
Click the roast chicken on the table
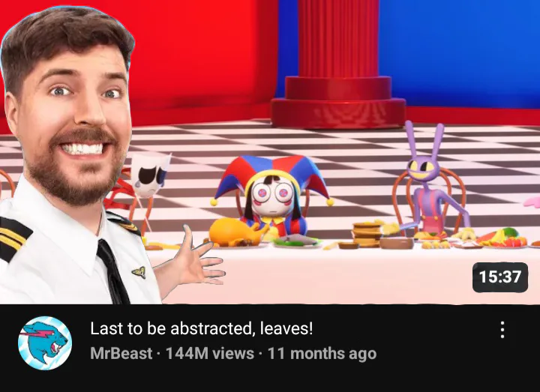click(236, 232)
